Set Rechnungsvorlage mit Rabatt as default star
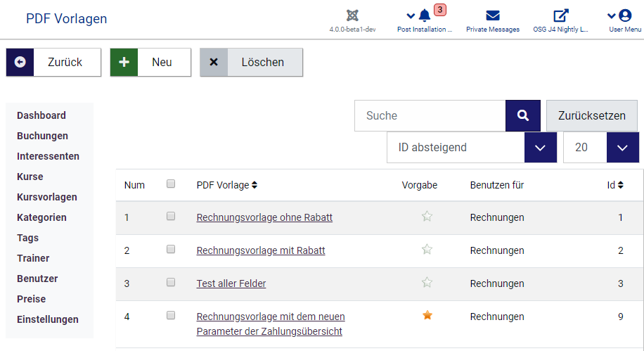The height and width of the screenshot is (351, 644). point(427,249)
